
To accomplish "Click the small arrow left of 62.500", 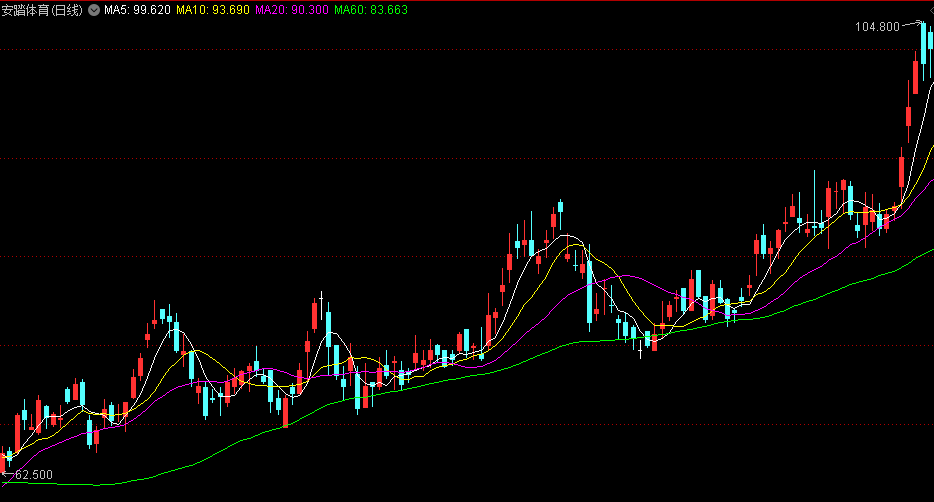I will point(5,474).
